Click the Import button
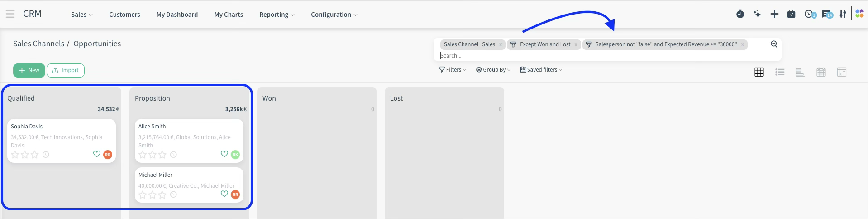Image resolution: width=868 pixels, height=219 pixels. click(x=66, y=70)
